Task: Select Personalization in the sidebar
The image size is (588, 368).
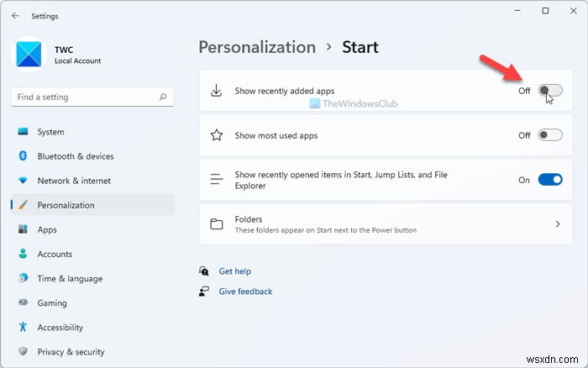Action: (92, 205)
